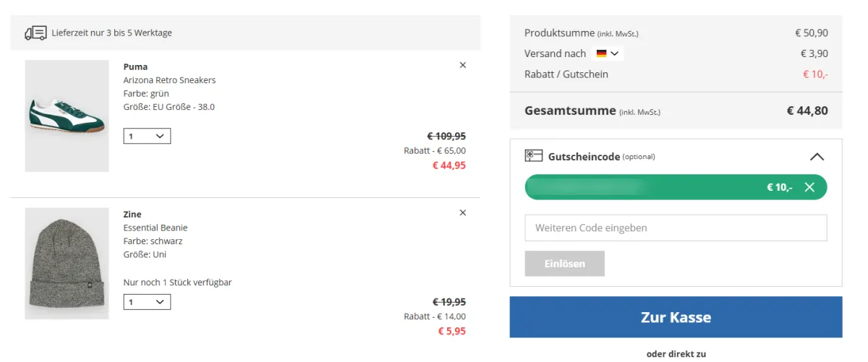Remove Zine Essential Beanie from cart
The image size is (868, 362).
coord(463,212)
